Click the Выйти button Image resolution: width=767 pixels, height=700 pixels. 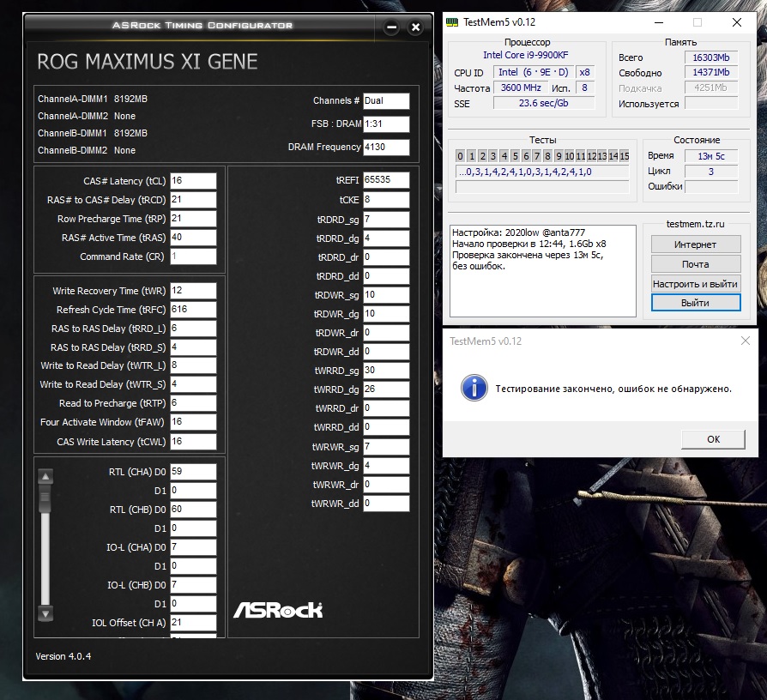696,303
